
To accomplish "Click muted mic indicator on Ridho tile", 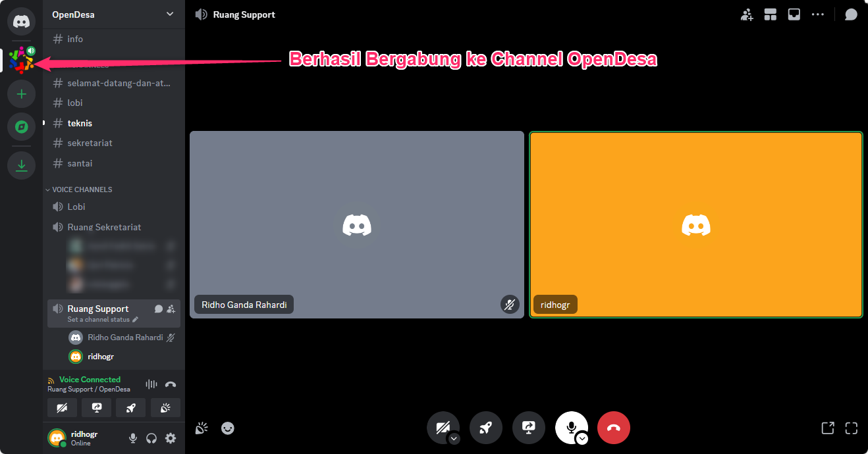I will tap(509, 304).
